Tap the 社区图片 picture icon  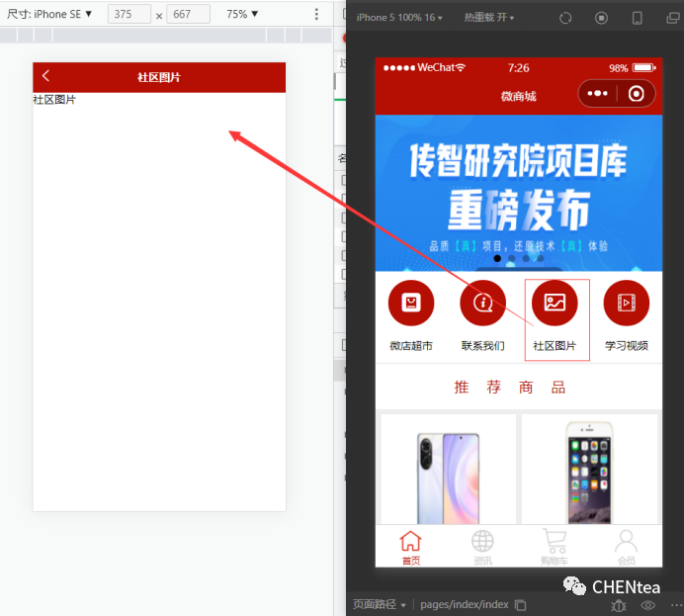tap(555, 303)
